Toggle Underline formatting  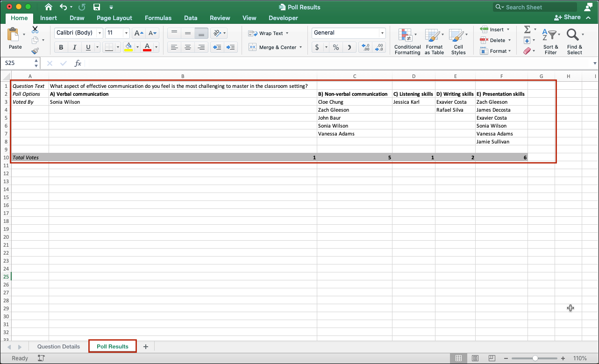click(88, 47)
